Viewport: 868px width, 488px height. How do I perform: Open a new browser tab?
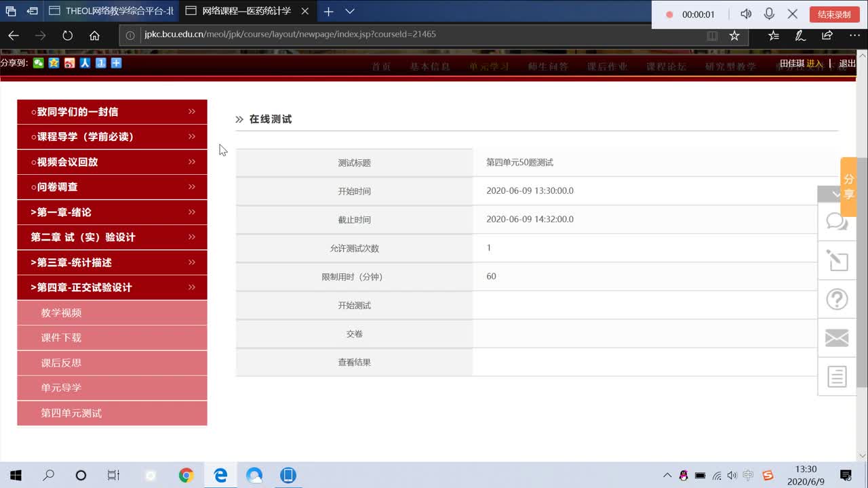click(x=328, y=12)
